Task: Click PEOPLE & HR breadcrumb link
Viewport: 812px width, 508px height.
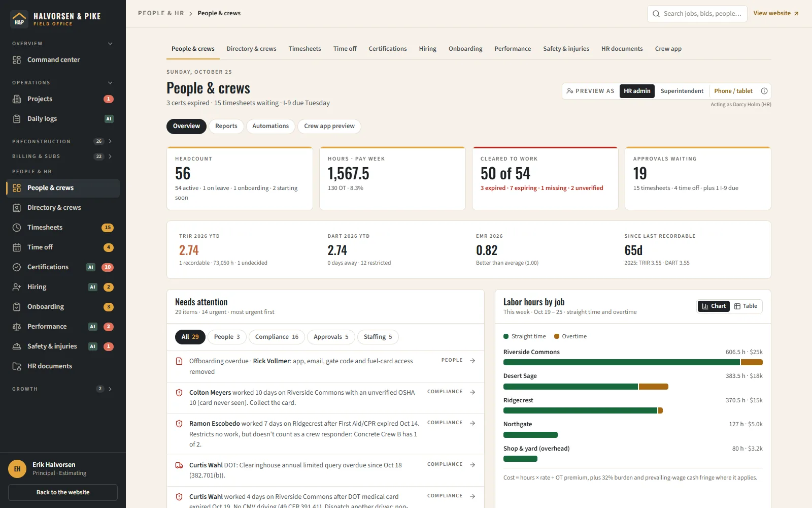Action: click(161, 13)
